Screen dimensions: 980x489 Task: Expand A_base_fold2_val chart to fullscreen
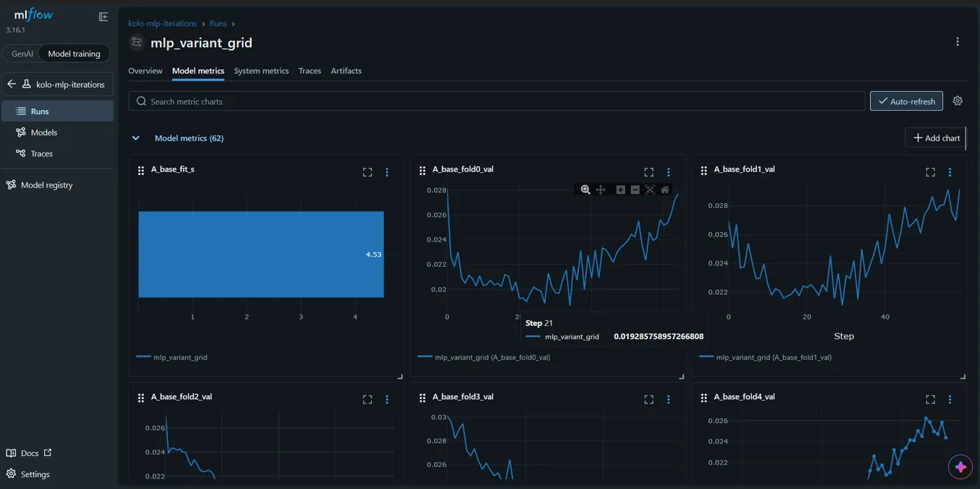click(x=367, y=399)
